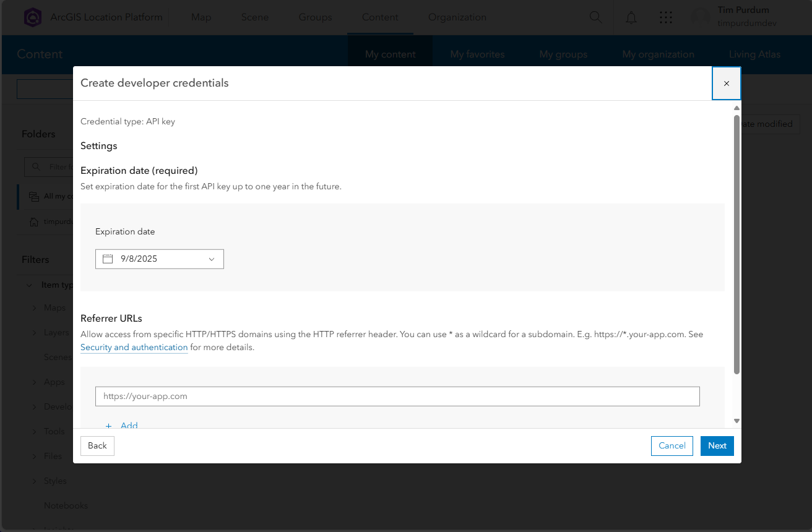Expand the Maps item type filter
812x532 pixels.
tap(35, 308)
